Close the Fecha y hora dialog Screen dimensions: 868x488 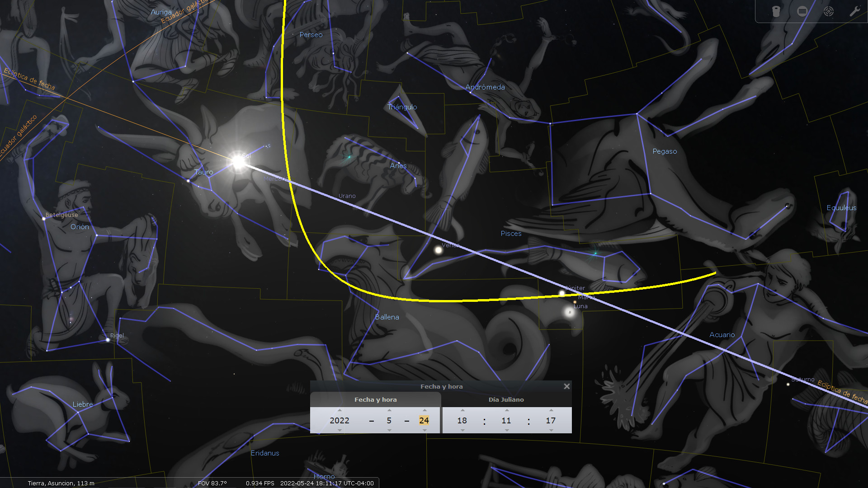[566, 386]
